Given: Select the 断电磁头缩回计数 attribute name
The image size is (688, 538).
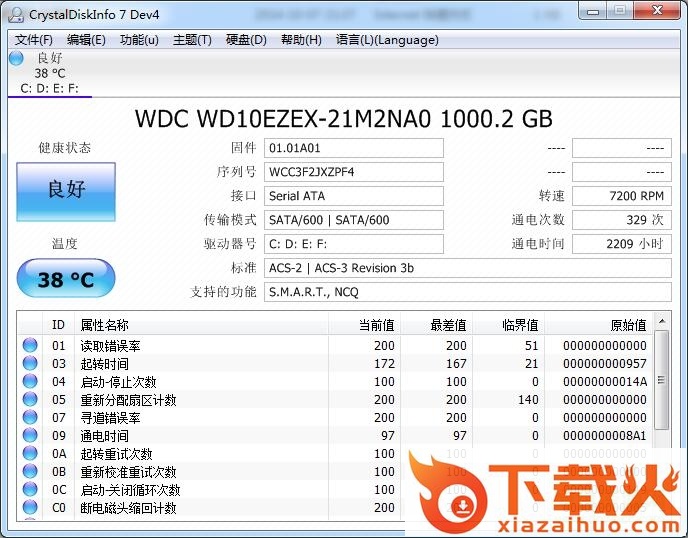Looking at the screenshot, I should (x=128, y=508).
